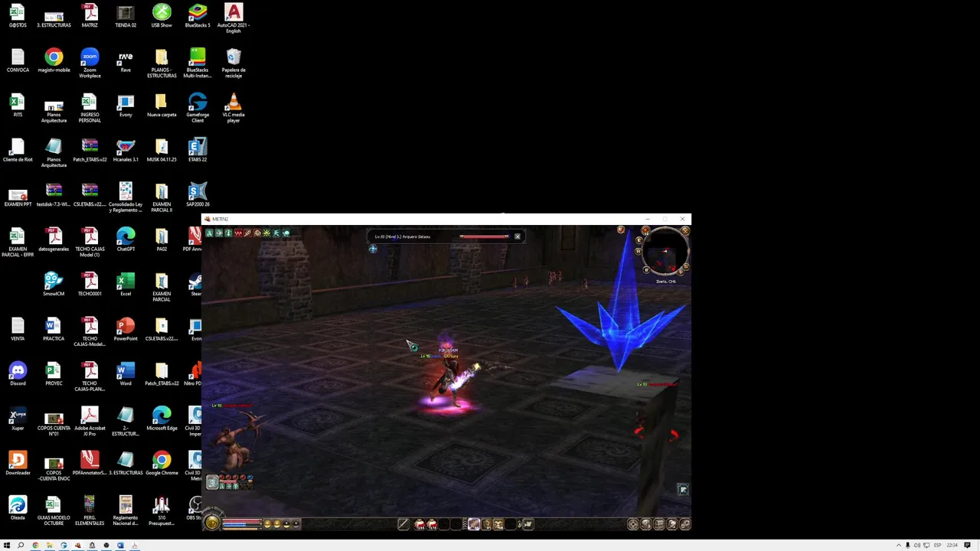Open the Word desktop shortcut
The image size is (980, 551).
tap(126, 374)
